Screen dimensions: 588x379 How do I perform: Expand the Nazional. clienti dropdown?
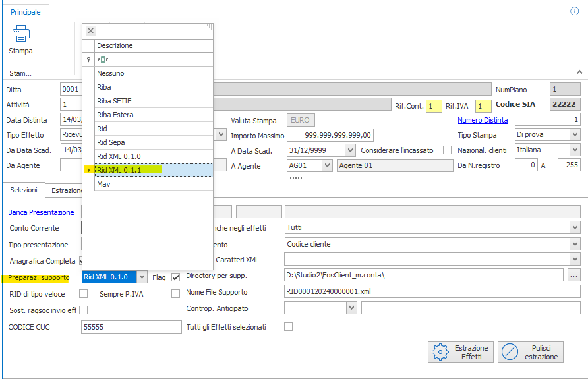coord(575,150)
